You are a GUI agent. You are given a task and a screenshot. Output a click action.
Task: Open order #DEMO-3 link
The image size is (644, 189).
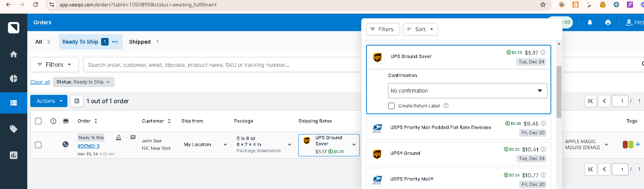tap(89, 146)
